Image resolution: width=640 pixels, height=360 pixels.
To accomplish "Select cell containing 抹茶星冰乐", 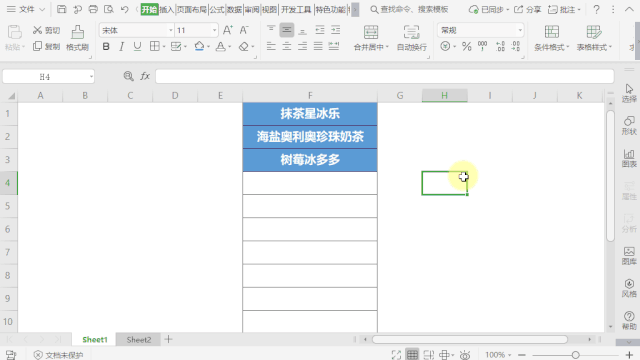I will 310,114.
